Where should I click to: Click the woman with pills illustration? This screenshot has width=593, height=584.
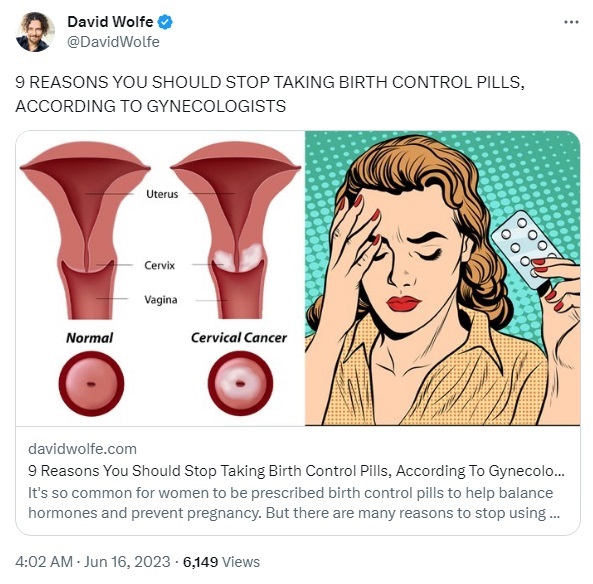click(442, 278)
